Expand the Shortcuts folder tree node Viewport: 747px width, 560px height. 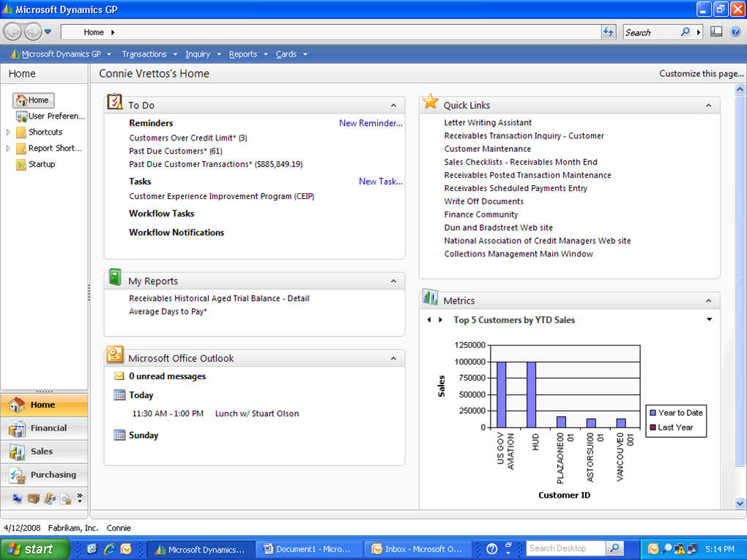(8, 132)
